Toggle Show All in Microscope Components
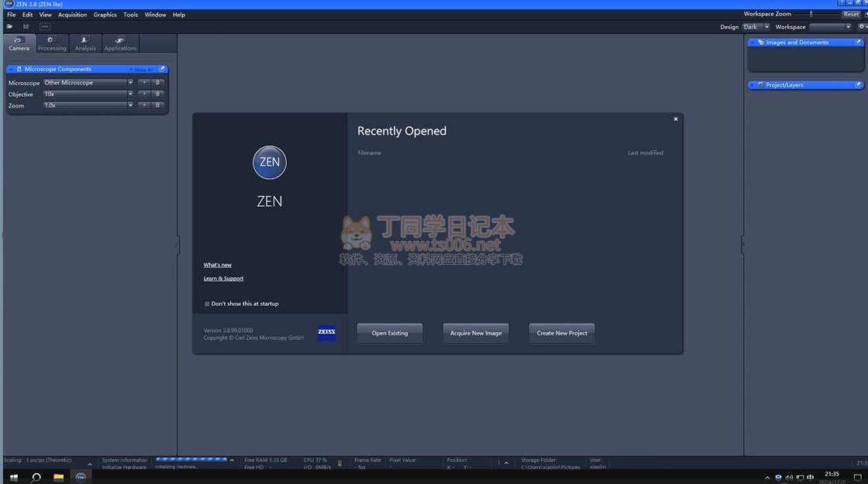868x484 pixels. click(143, 70)
